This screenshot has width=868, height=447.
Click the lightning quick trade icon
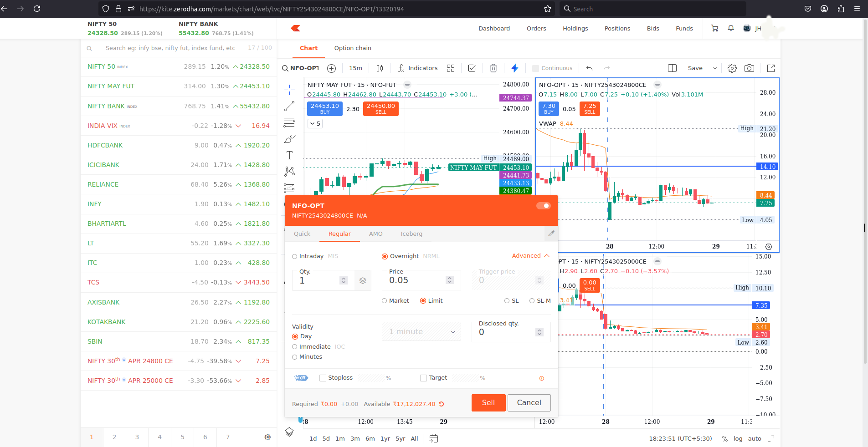515,68
